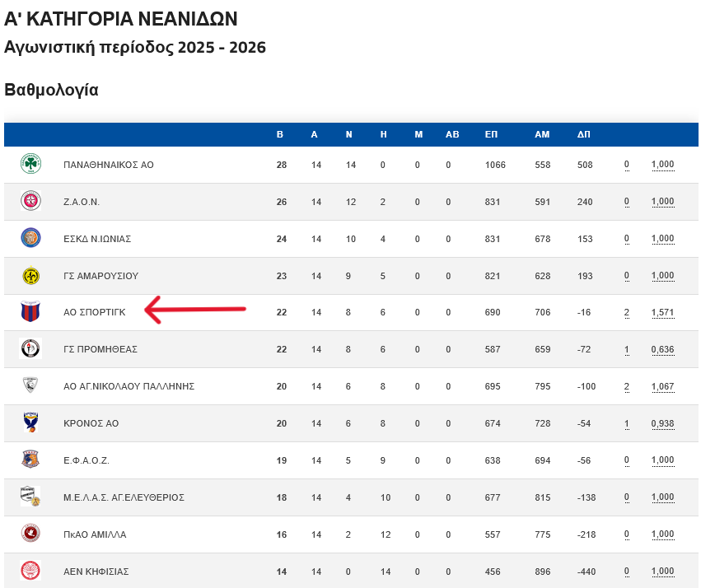This screenshot has height=588, width=701.
Task: Click the 0,636 value for ΓΣ ΠΡΟΜΗΘΕΑΣ
Action: (x=662, y=349)
